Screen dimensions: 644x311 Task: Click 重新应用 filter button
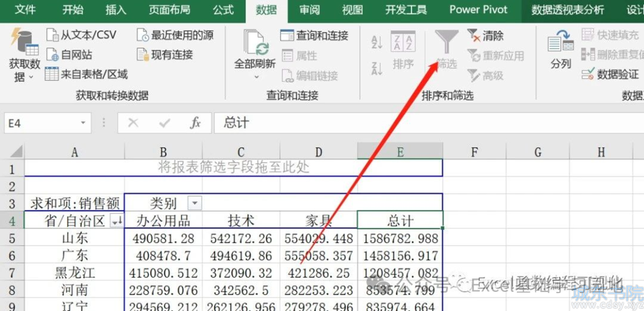point(496,55)
